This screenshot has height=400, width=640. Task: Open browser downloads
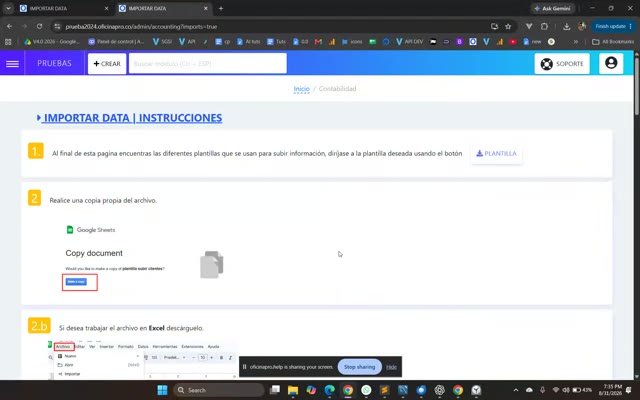pos(567,26)
